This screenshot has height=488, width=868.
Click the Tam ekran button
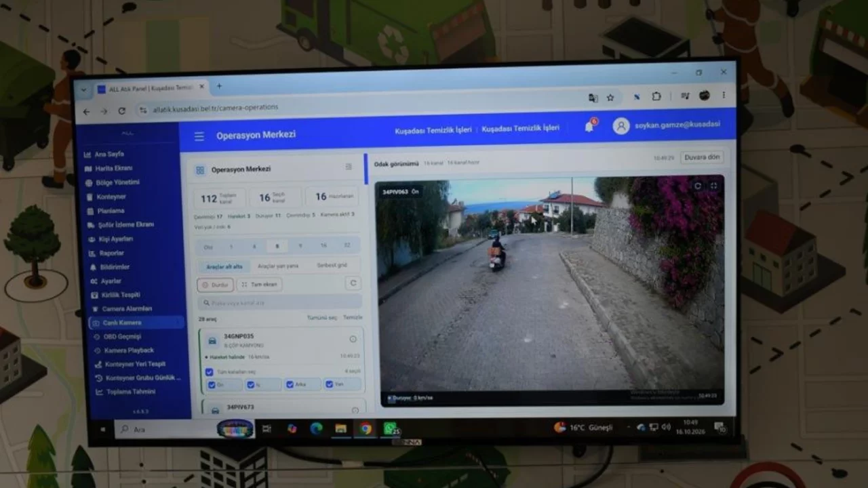pyautogui.click(x=259, y=285)
